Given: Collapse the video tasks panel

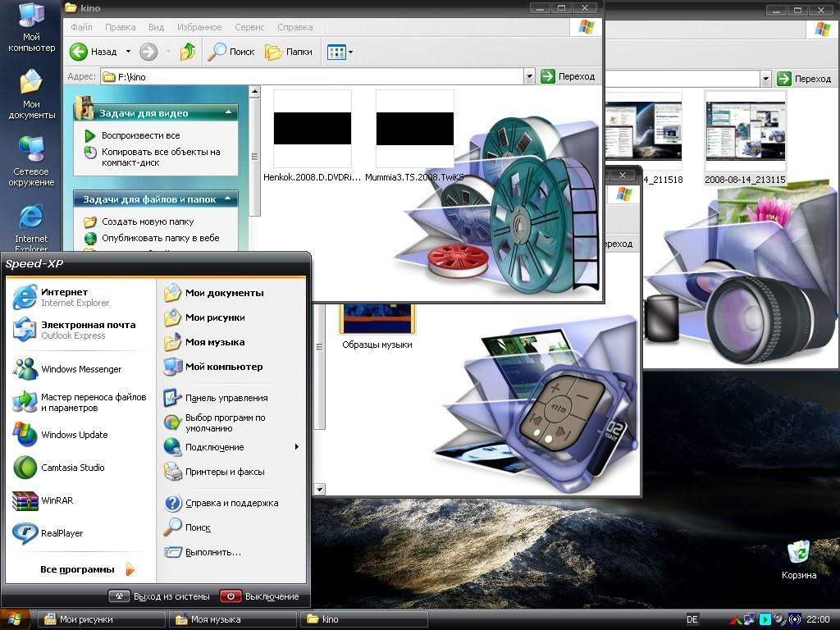Looking at the screenshot, I should pos(229,113).
